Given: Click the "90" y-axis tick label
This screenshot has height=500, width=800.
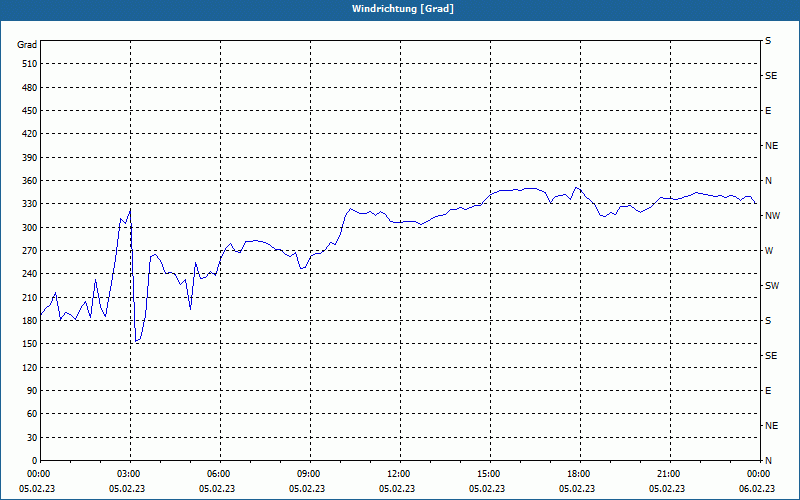Looking at the screenshot, I should click(32, 391).
